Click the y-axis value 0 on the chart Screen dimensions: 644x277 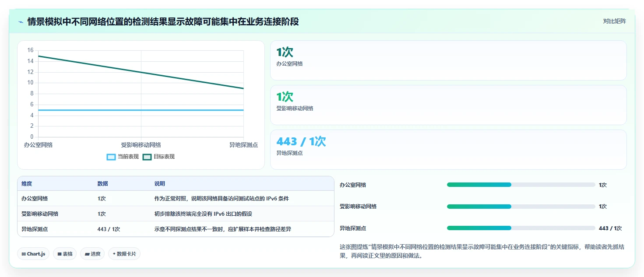[x=32, y=137]
